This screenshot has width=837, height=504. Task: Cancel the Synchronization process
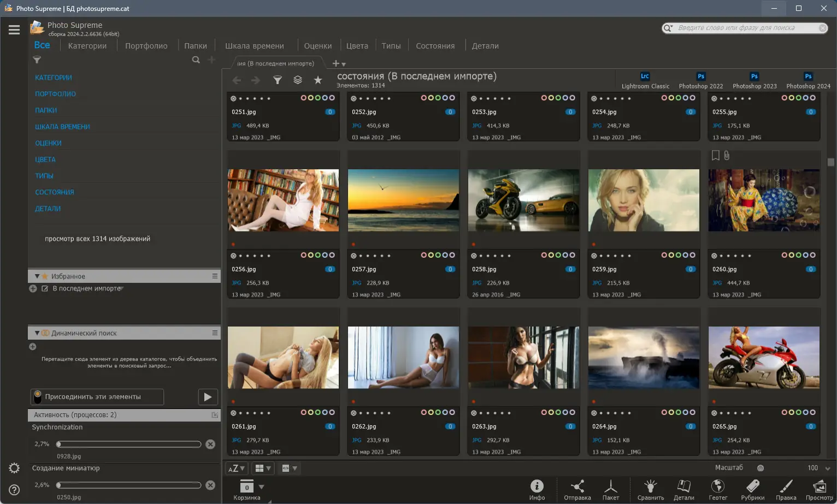click(x=210, y=444)
